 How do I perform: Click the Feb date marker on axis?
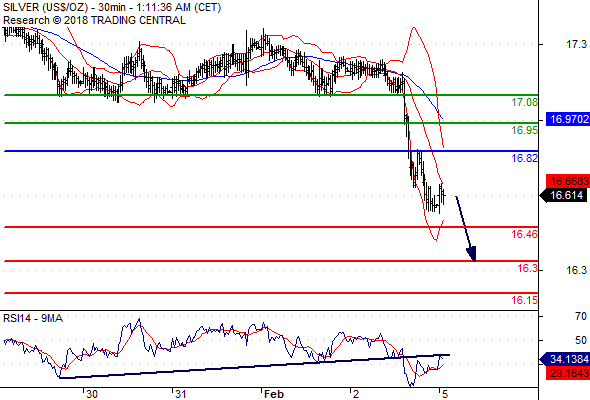click(274, 394)
